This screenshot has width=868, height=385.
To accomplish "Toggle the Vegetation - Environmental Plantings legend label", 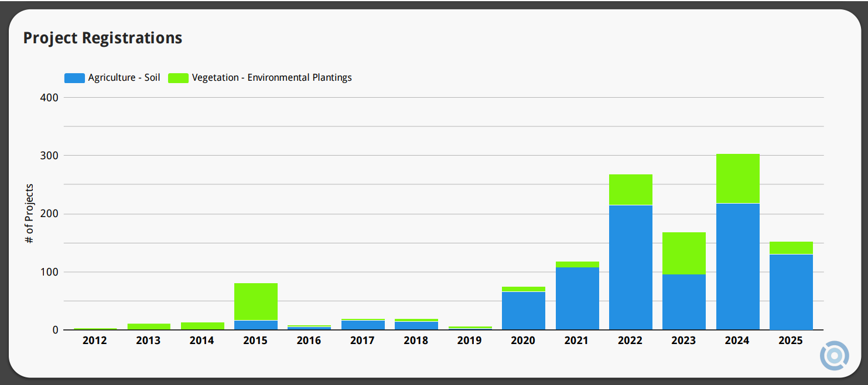I will point(272,77).
